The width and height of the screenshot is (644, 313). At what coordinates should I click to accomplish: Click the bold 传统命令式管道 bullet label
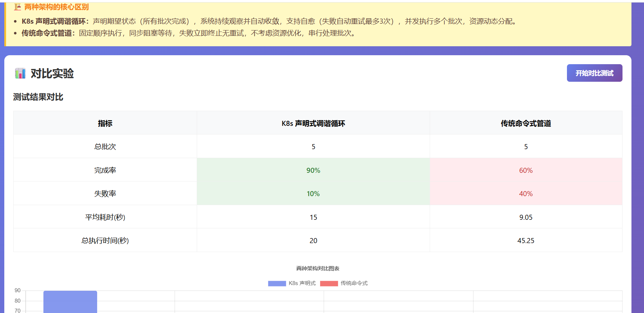tap(48, 33)
